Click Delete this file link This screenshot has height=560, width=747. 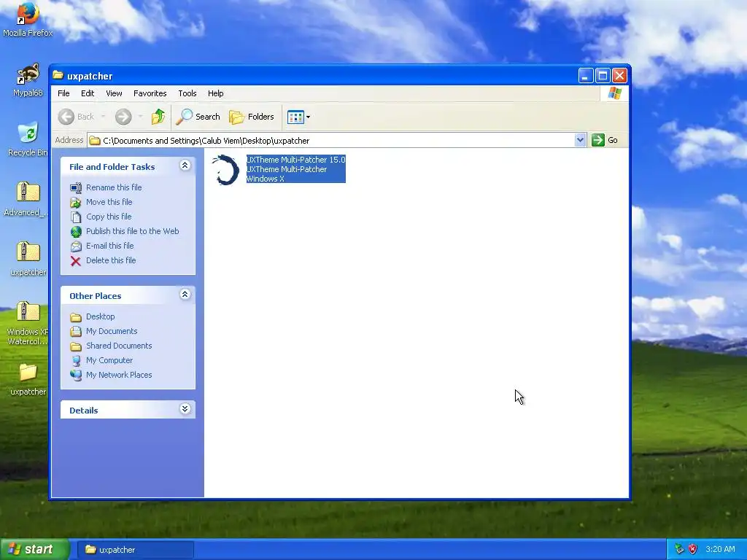click(x=111, y=260)
